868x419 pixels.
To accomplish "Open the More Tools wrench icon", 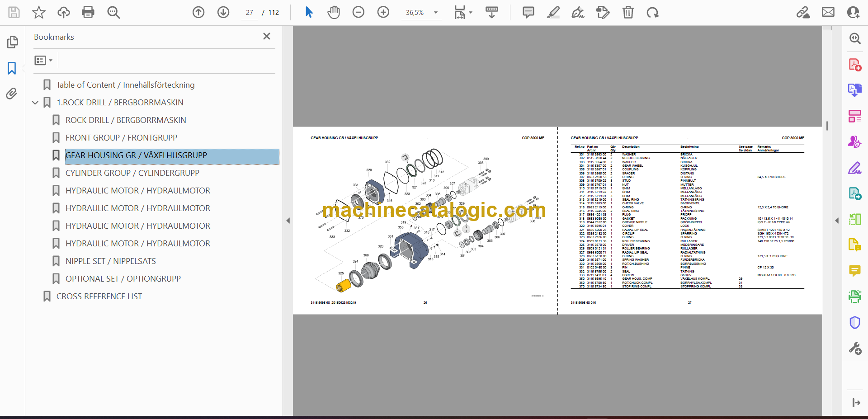I will point(854,348).
